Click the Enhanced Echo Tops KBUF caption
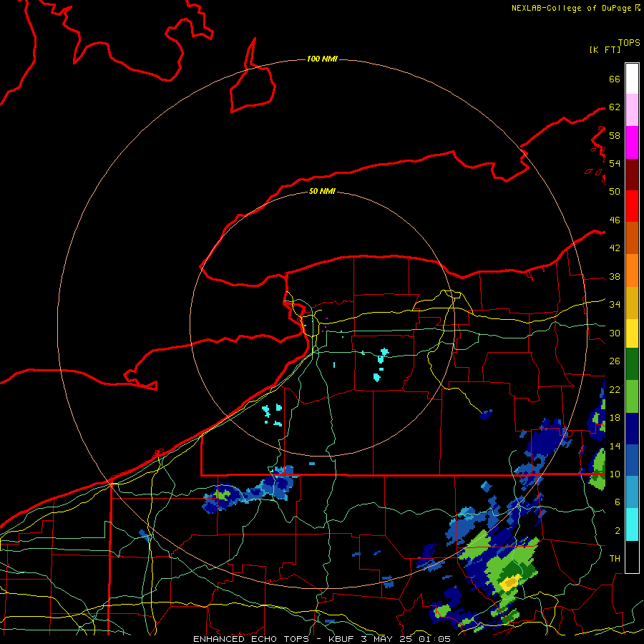The image size is (644, 644). pyautogui.click(x=322, y=639)
